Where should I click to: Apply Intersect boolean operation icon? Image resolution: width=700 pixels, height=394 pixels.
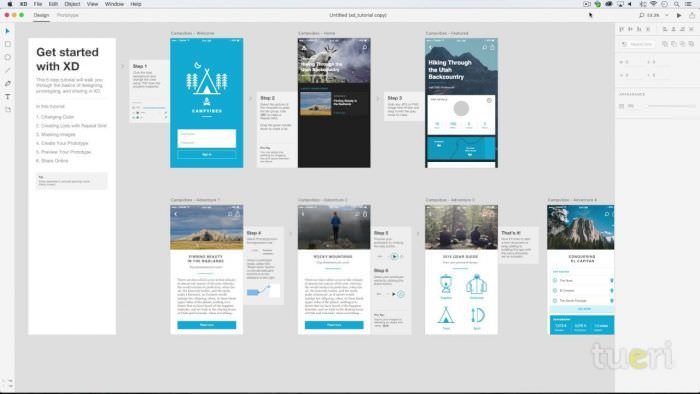tap(683, 44)
